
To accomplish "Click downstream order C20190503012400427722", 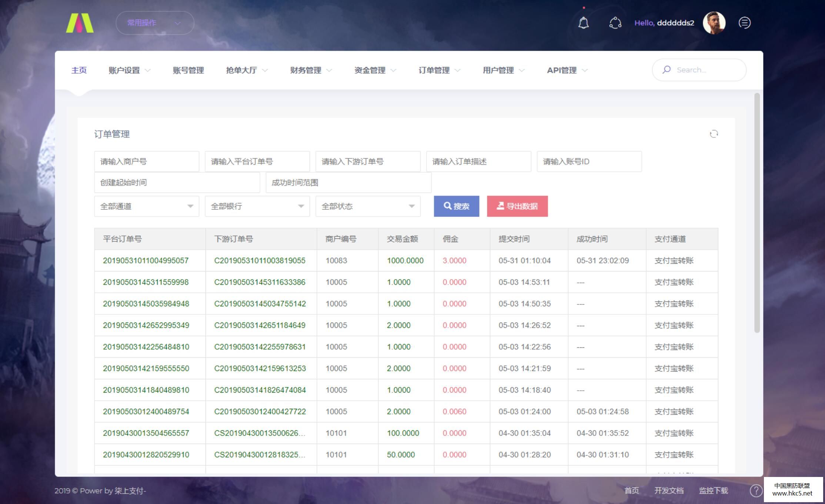I will pos(260,411).
